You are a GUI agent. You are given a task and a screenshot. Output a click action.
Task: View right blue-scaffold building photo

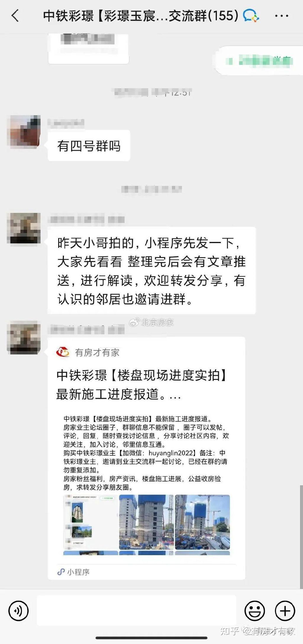click(x=202, y=522)
